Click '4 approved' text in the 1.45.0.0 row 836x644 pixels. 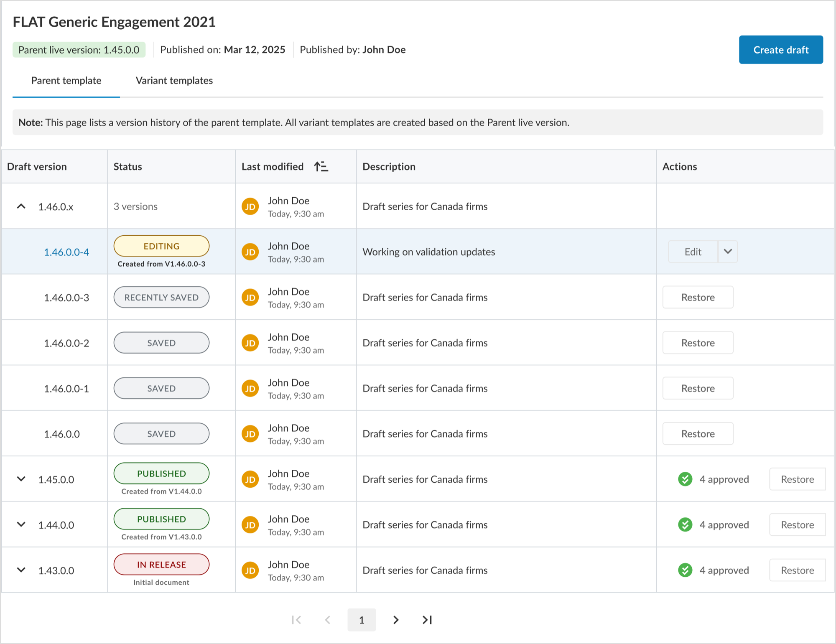point(724,479)
